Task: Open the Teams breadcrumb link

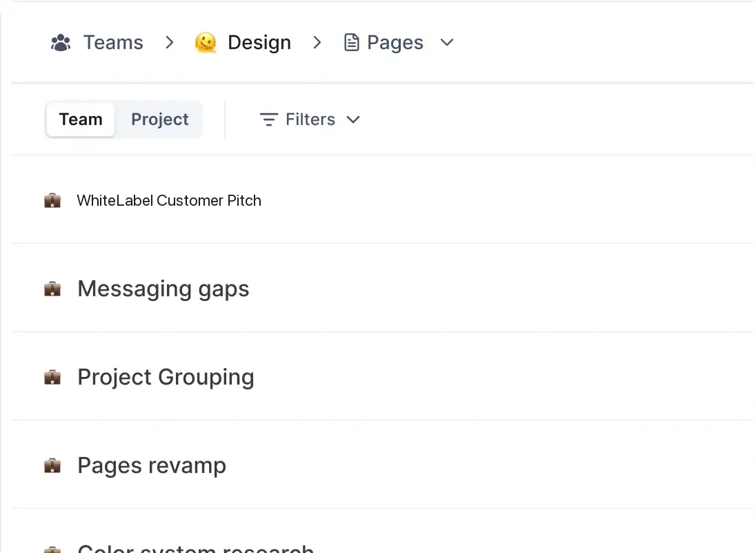Action: [x=113, y=43]
